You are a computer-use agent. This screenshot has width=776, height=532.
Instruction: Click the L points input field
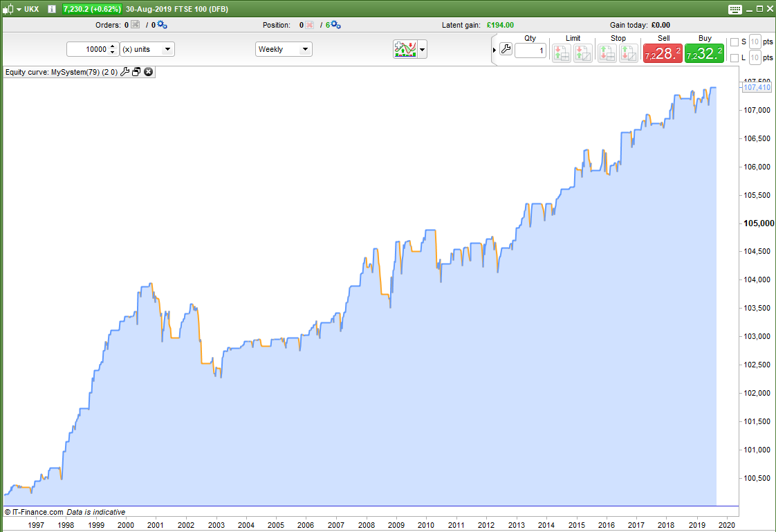(755, 58)
